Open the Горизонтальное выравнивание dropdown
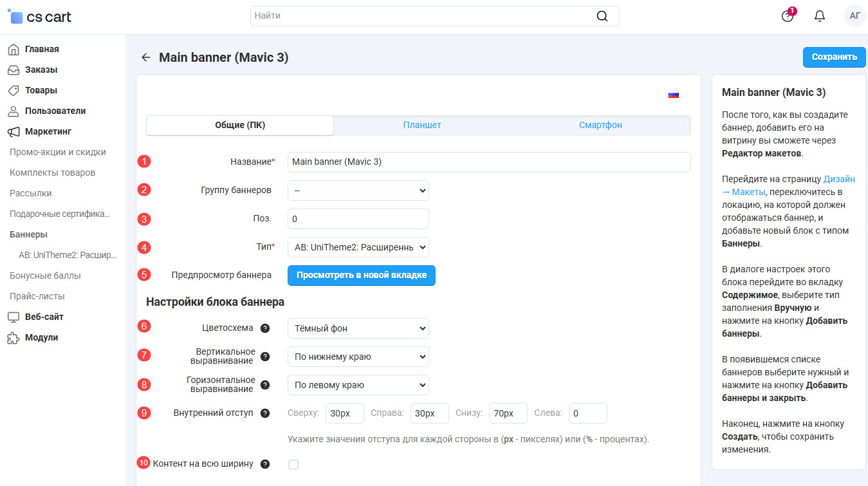The width and height of the screenshot is (868, 486). pos(358,385)
